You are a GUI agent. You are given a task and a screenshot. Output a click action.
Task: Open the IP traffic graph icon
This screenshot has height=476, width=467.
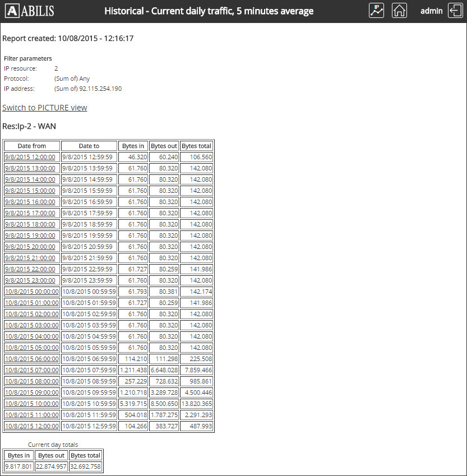click(x=376, y=10)
